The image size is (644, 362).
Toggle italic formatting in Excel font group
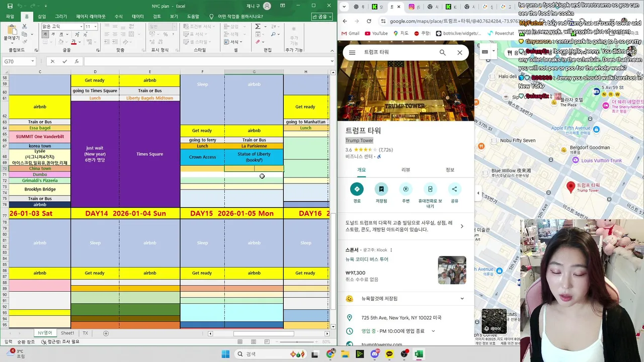click(x=53, y=34)
